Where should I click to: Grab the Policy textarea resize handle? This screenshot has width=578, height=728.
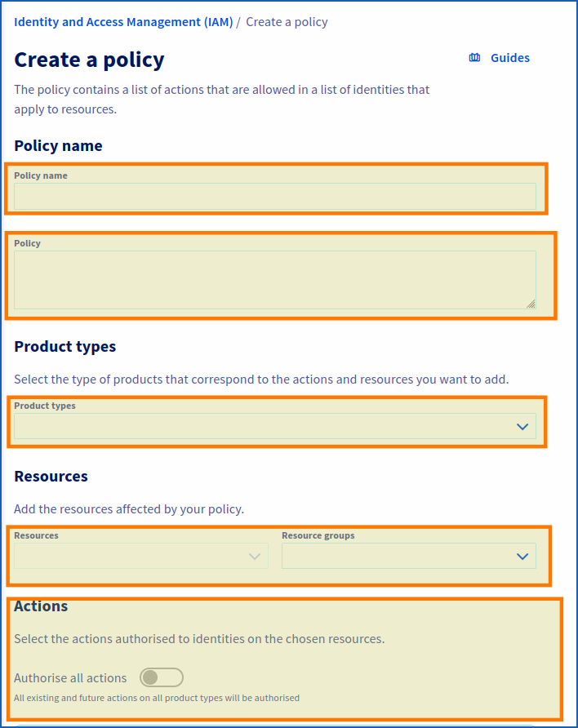pos(531,304)
